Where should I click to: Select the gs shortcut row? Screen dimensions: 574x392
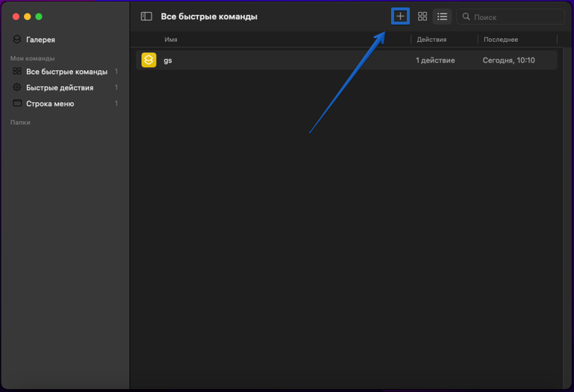click(299, 60)
